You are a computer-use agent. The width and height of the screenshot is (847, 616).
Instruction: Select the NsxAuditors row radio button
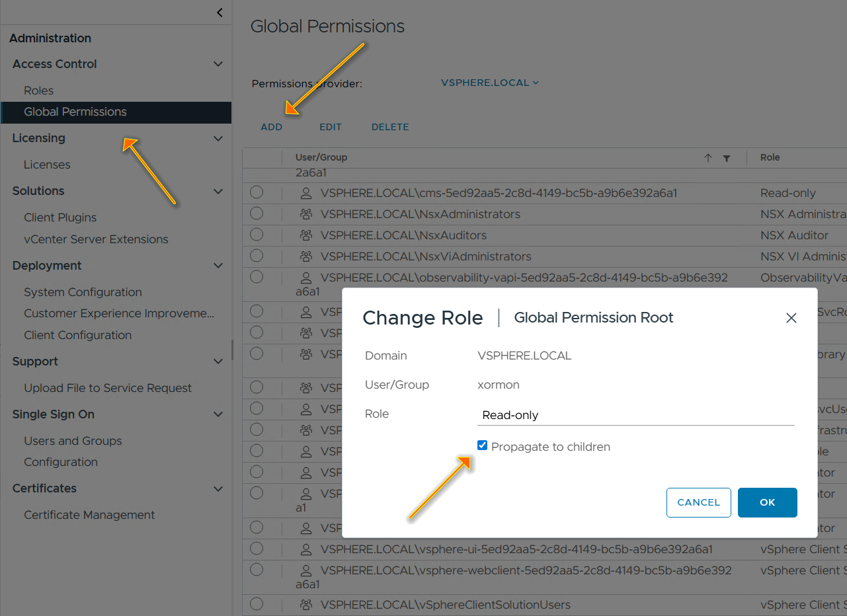(257, 235)
